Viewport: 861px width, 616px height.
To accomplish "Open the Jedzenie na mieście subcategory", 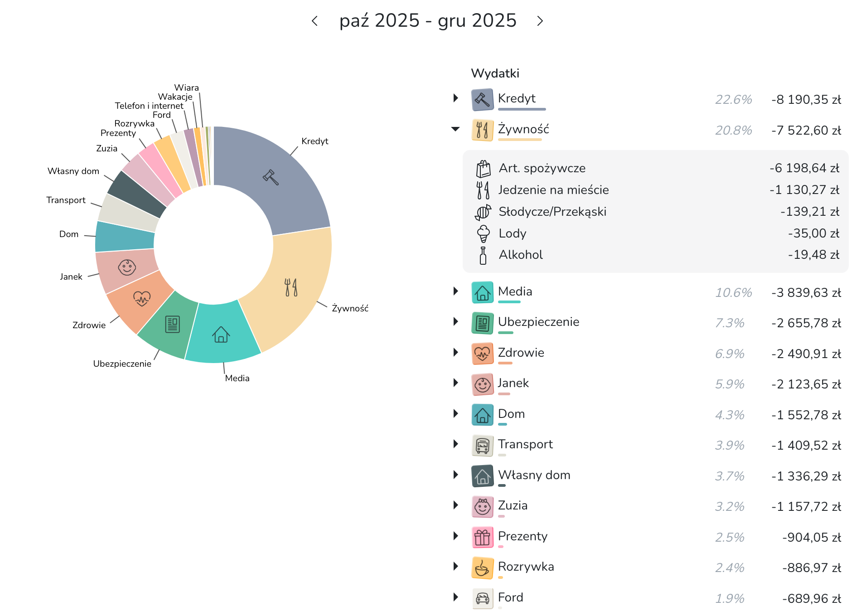I will (553, 190).
